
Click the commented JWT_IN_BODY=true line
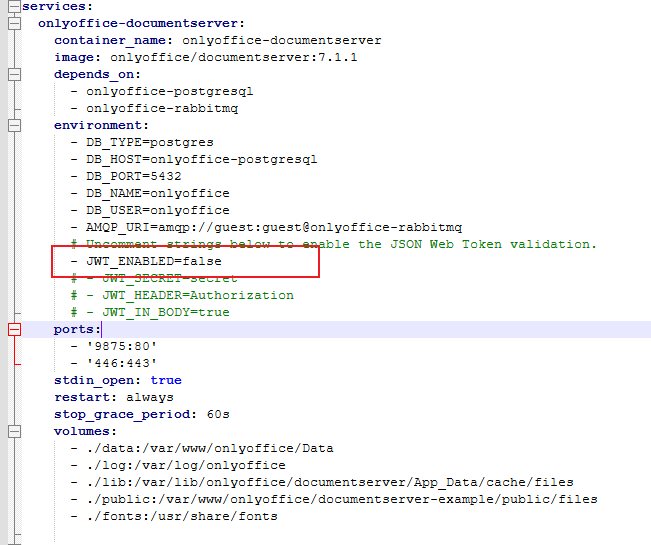click(x=150, y=313)
